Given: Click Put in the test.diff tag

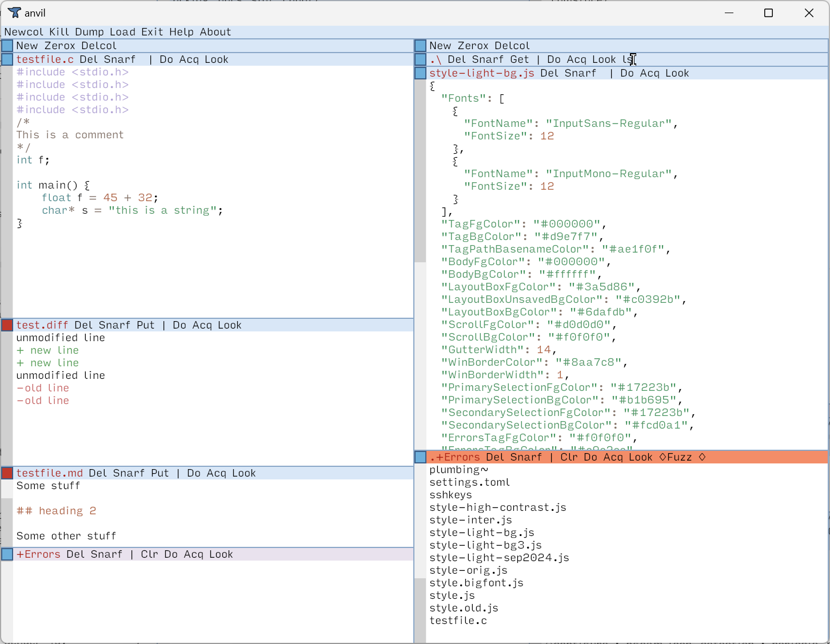Looking at the screenshot, I should tap(146, 325).
